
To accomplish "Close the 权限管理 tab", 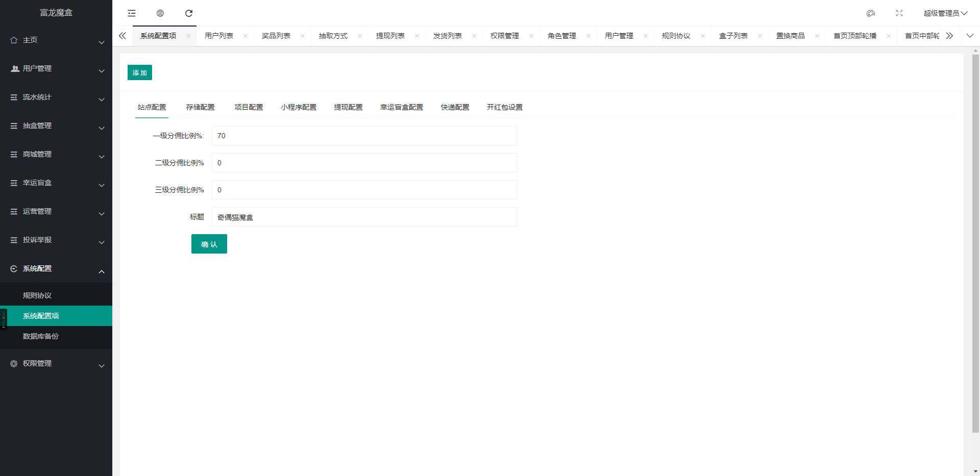I will click(531, 36).
